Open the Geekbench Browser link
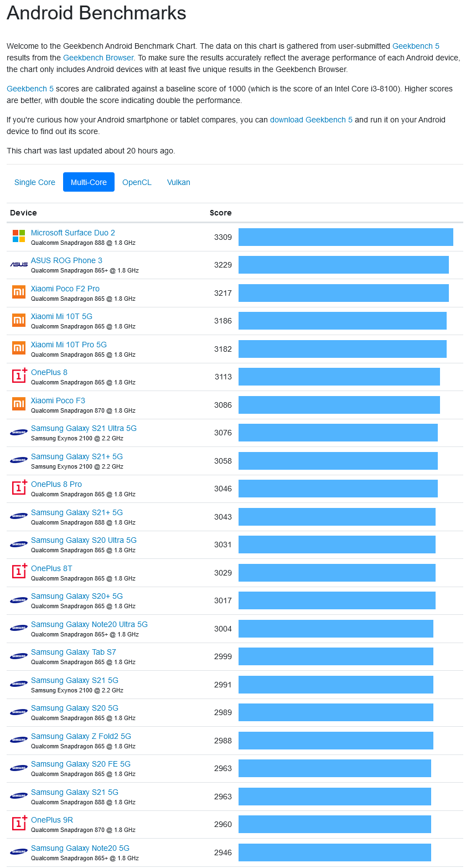Image resolution: width=471 pixels, height=868 pixels. click(99, 58)
